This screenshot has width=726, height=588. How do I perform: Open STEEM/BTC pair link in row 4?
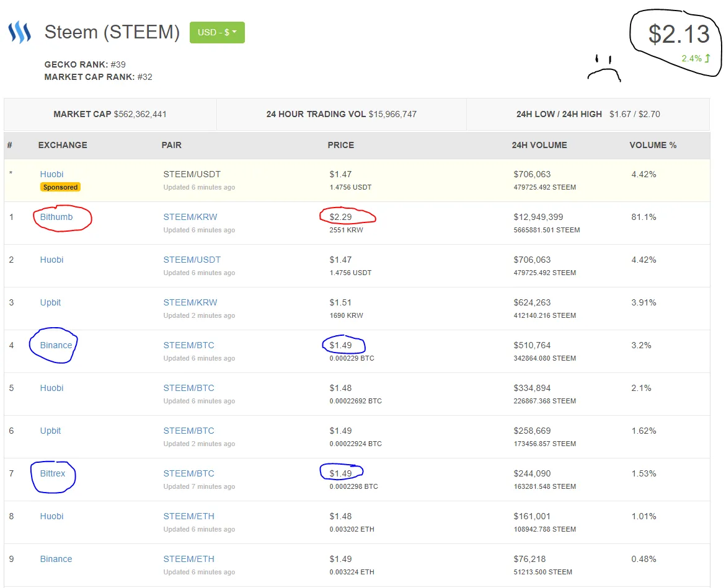(188, 346)
